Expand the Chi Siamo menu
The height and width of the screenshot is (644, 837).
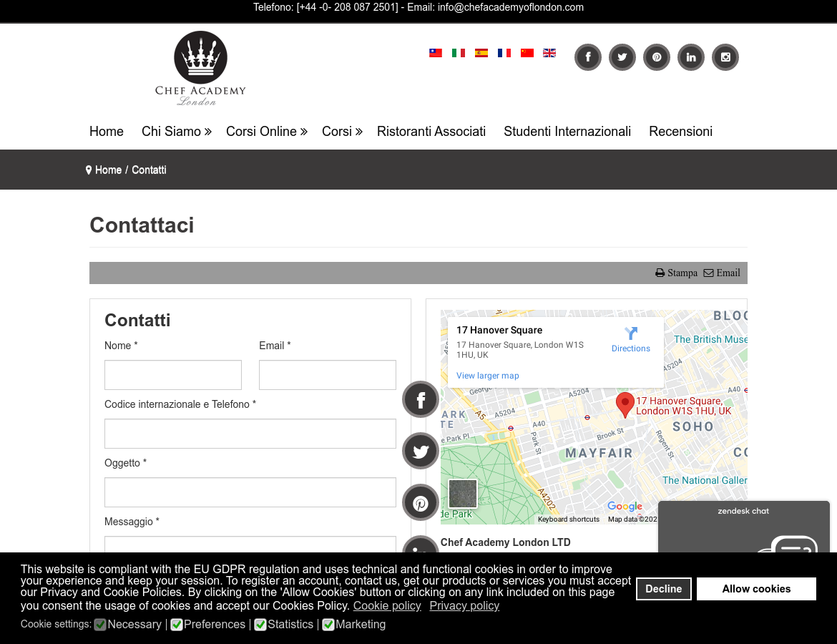pyautogui.click(x=177, y=132)
